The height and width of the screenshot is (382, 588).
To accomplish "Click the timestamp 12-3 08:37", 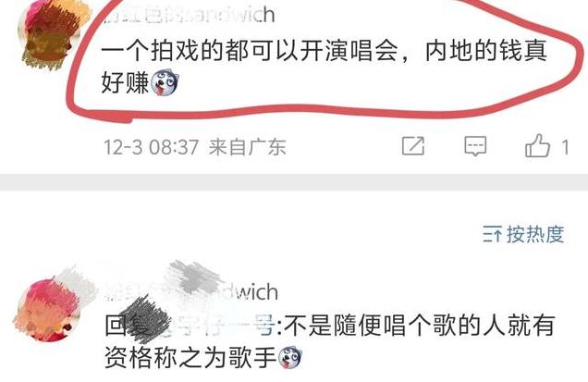I will 151,147.
